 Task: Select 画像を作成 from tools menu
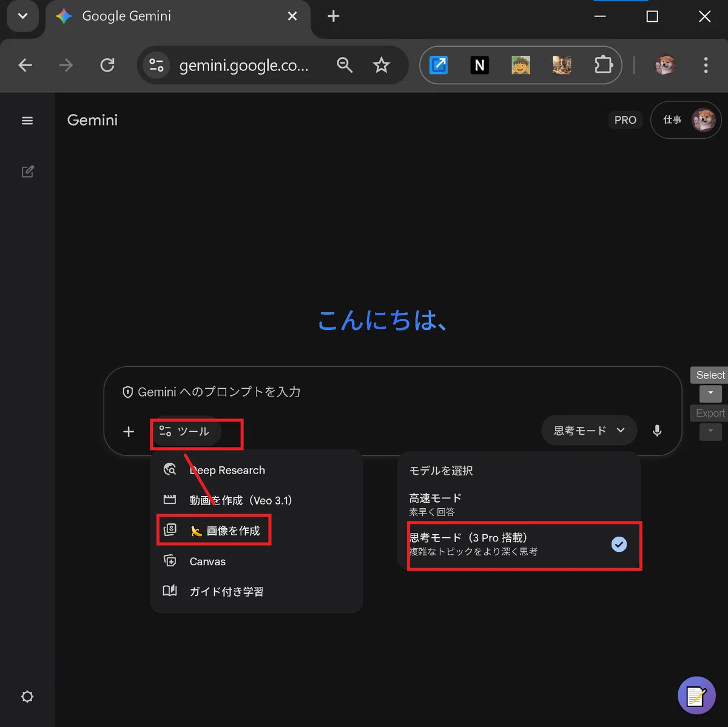click(256, 531)
